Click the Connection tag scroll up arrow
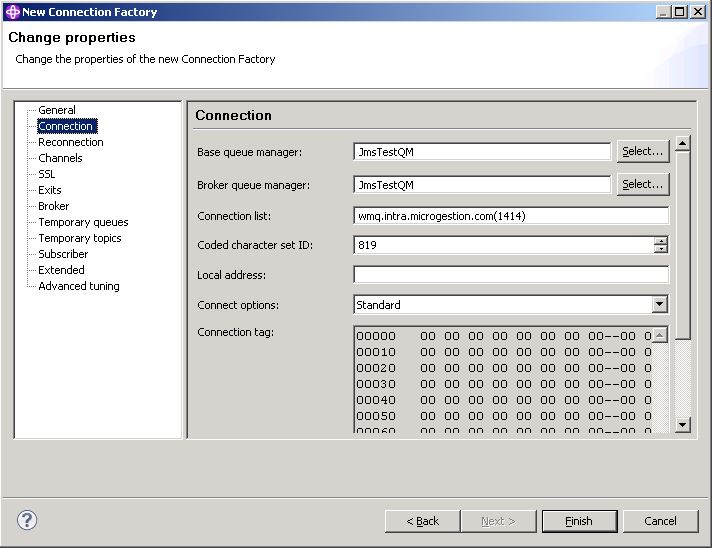Screen dimensions: 712x548 [x=659, y=336]
